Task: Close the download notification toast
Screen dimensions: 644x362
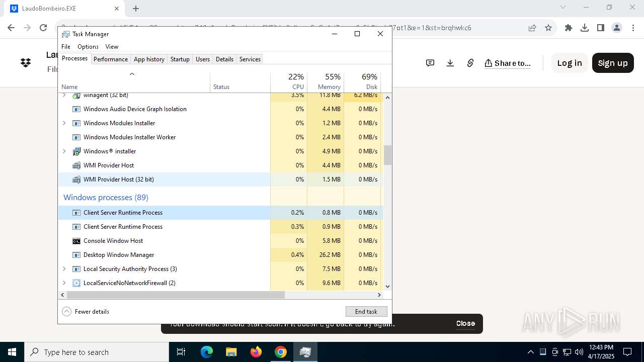Action: pos(465,323)
